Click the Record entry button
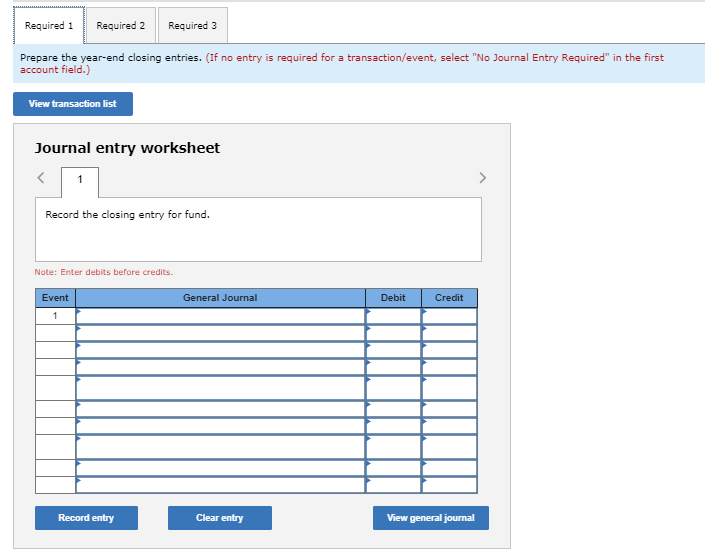 pyautogui.click(x=86, y=518)
